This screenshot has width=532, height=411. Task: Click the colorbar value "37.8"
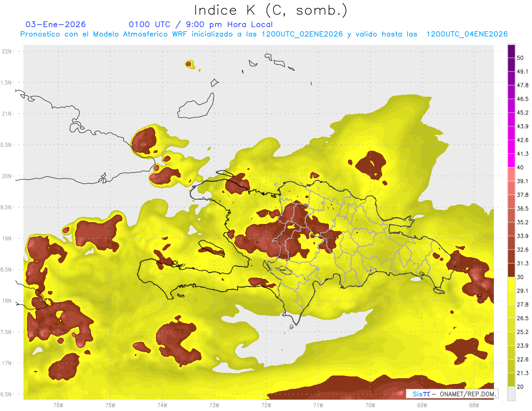(x=523, y=195)
